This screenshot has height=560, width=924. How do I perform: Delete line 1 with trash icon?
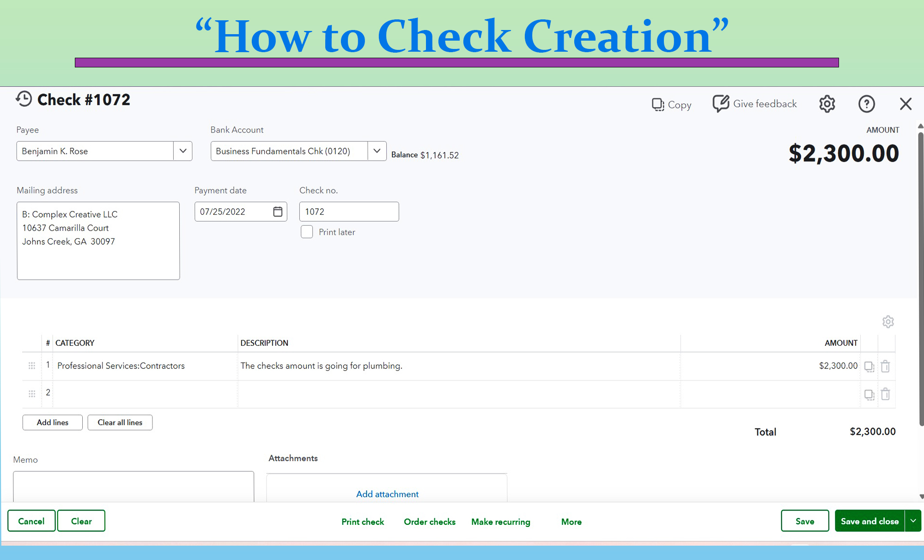point(885,366)
